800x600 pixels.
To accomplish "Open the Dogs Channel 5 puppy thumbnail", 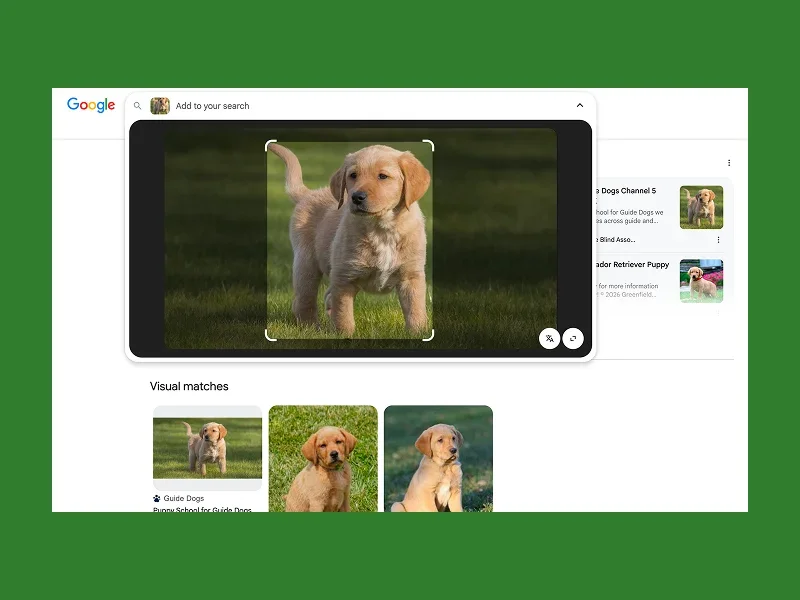I will coord(702,207).
